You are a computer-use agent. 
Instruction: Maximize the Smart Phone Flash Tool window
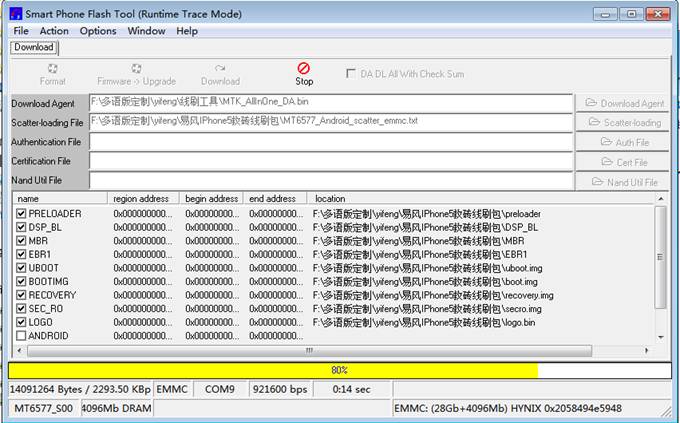[x=631, y=14]
